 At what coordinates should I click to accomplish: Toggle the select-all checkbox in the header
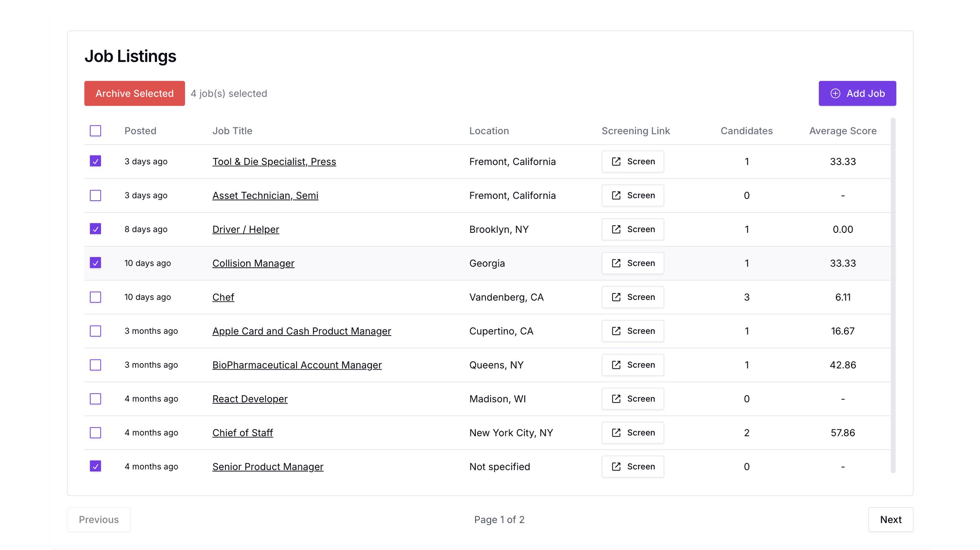[x=95, y=131]
